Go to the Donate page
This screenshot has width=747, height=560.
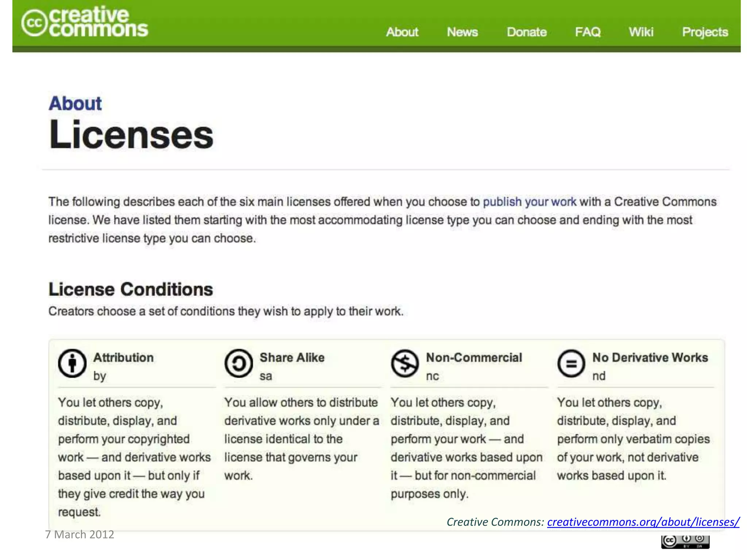tap(526, 32)
